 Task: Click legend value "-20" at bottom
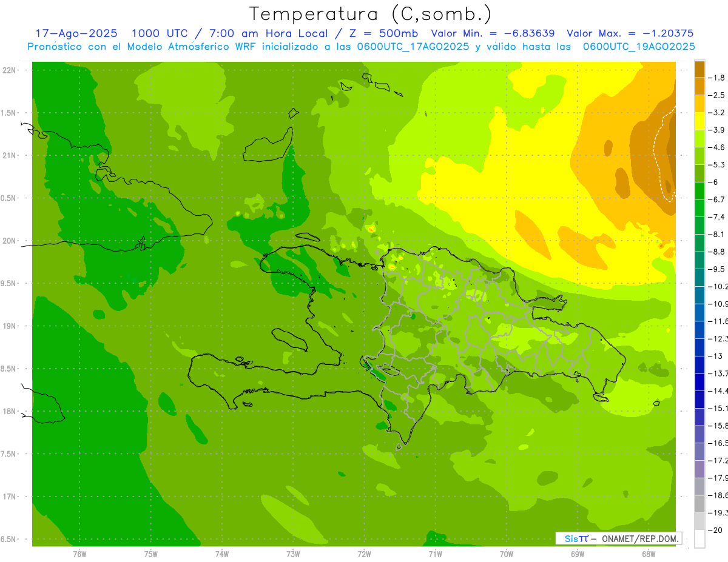(x=716, y=530)
